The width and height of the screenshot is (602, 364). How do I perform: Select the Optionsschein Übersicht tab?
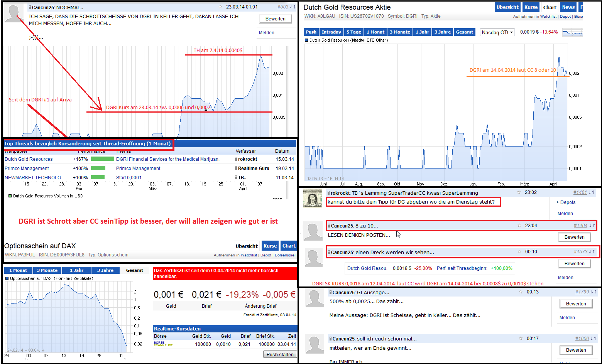pos(247,246)
